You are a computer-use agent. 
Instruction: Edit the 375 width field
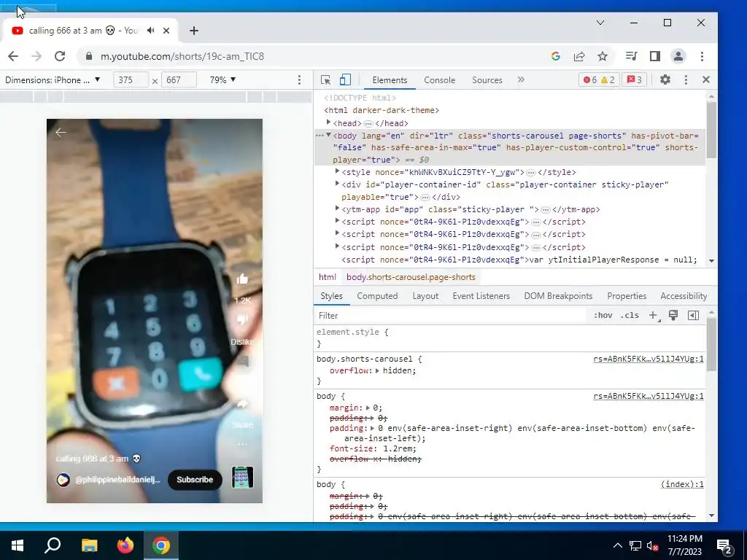click(131, 80)
